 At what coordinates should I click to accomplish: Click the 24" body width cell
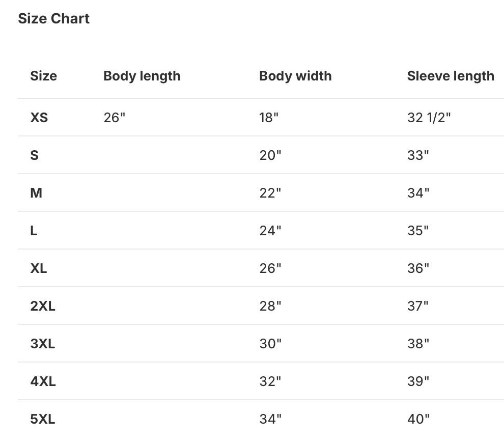point(270,231)
